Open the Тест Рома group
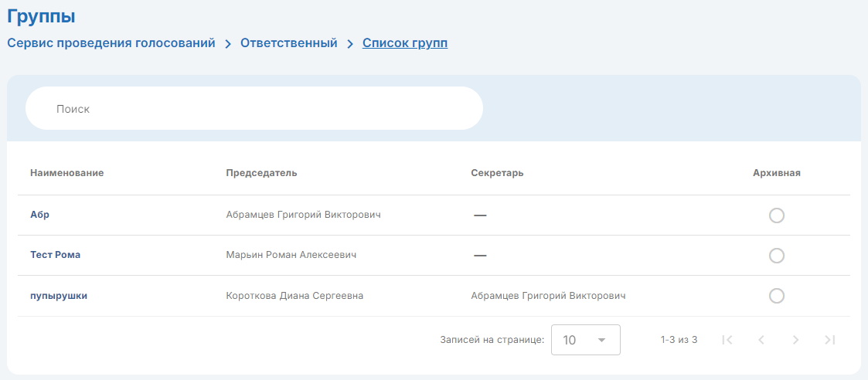868x380 pixels. point(56,256)
